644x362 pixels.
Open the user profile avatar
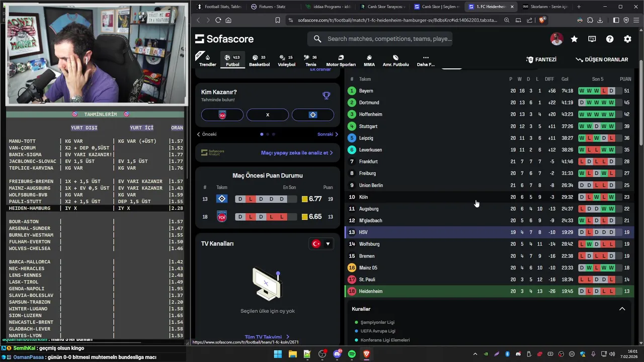[556, 39]
